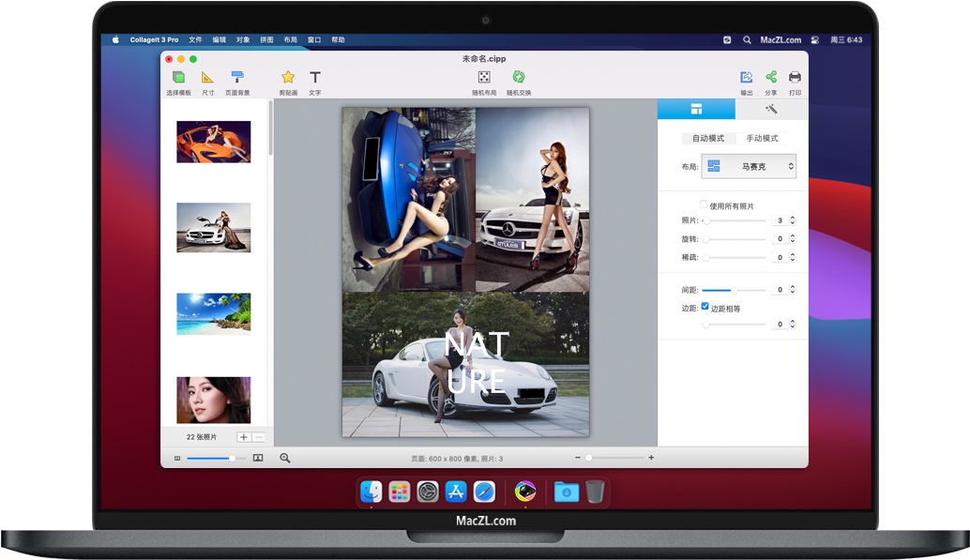Click the 照片 count stepper arrows

coord(793,220)
